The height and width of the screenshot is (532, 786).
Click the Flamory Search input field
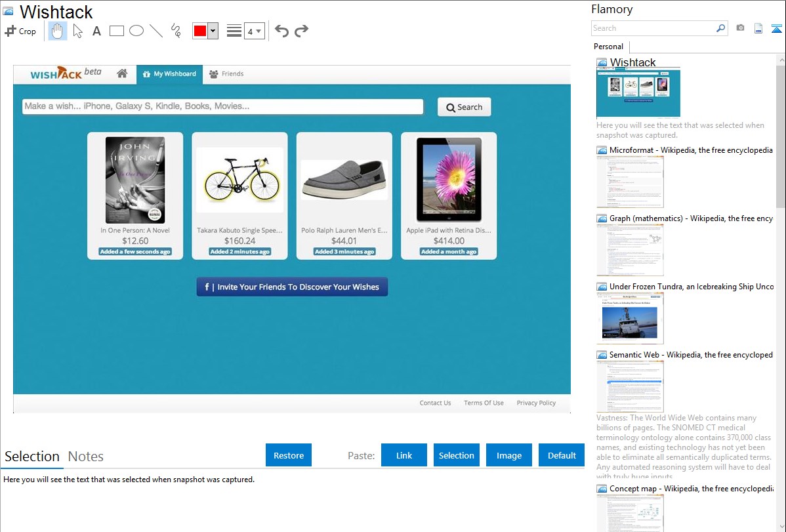click(x=653, y=28)
